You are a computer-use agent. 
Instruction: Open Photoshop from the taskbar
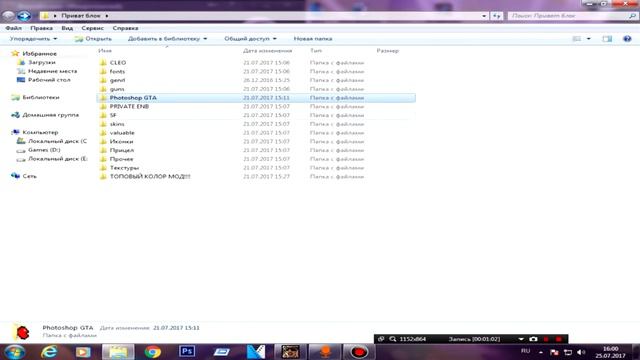click(187, 351)
